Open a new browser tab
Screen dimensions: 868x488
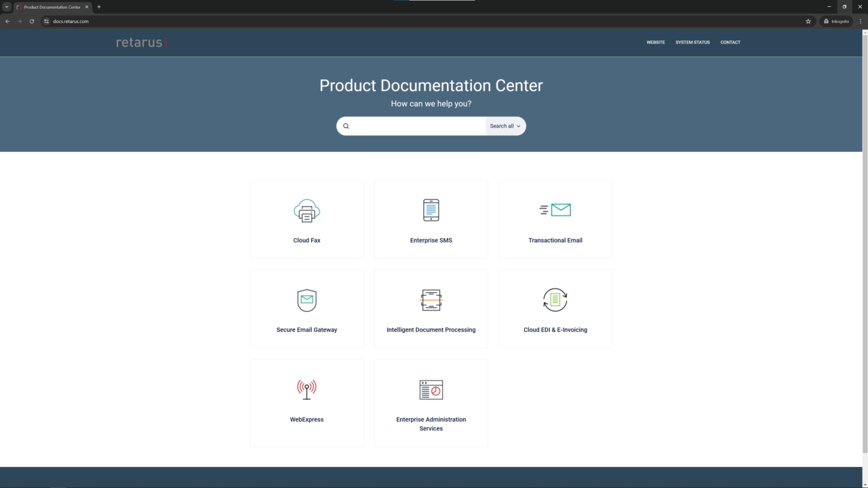click(x=99, y=7)
